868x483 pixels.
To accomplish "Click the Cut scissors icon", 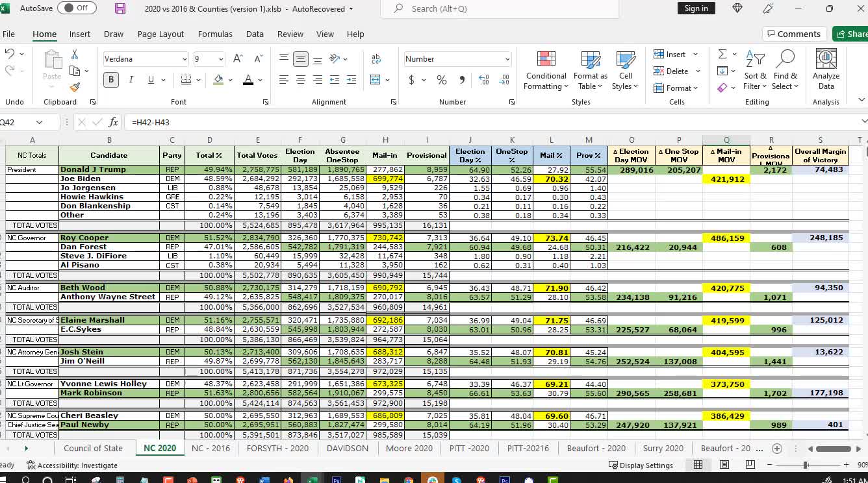I will [75, 55].
